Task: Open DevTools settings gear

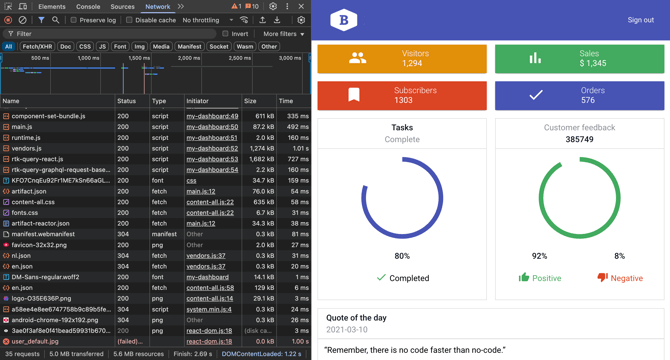Action: (273, 6)
